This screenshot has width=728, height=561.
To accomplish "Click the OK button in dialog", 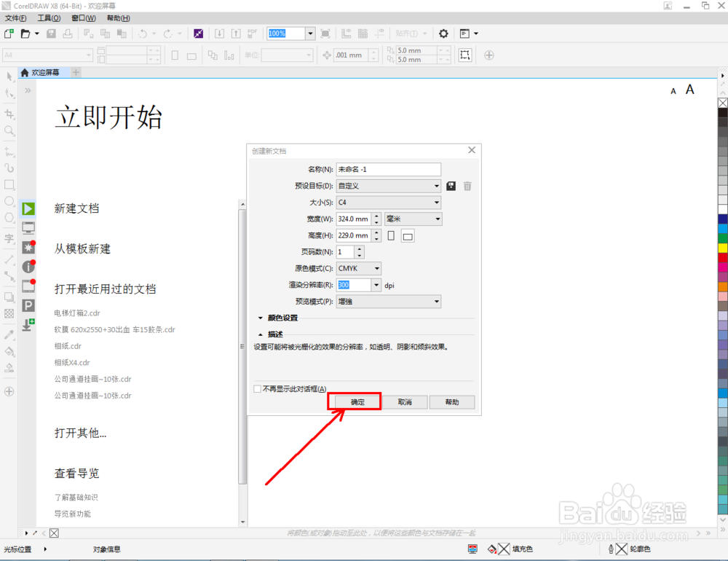I will pyautogui.click(x=357, y=402).
